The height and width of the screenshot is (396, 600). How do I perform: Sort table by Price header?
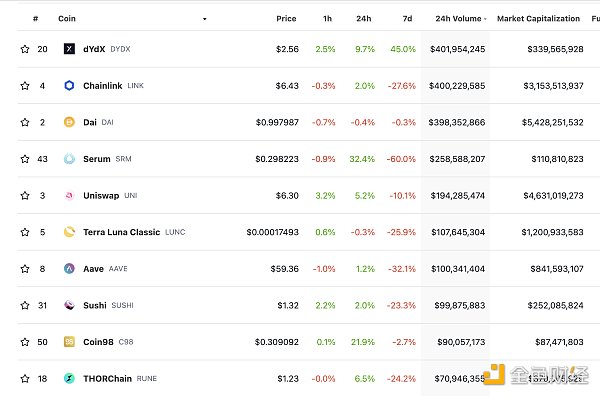pos(286,18)
